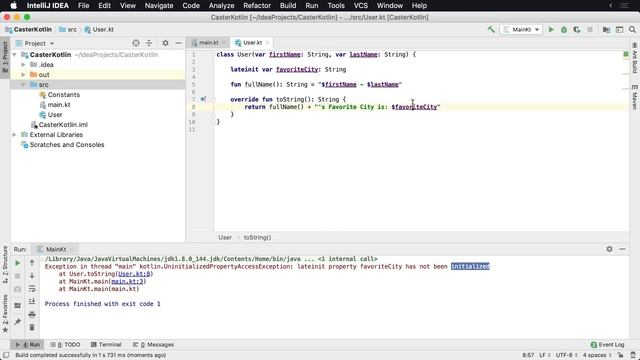Collapse the CasterKotlin project root
This screenshot has height=360, width=640.
click(x=14, y=55)
